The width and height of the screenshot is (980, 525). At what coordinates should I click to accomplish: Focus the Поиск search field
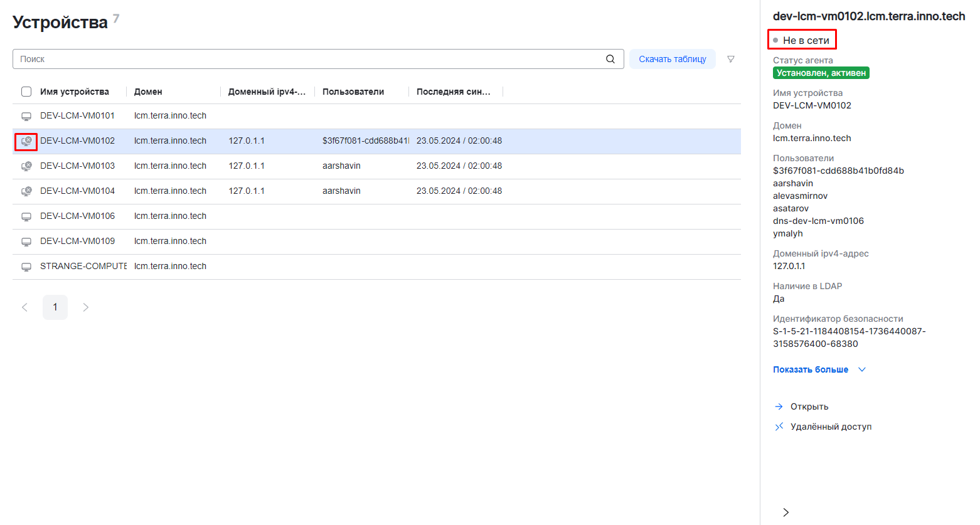[x=307, y=59]
